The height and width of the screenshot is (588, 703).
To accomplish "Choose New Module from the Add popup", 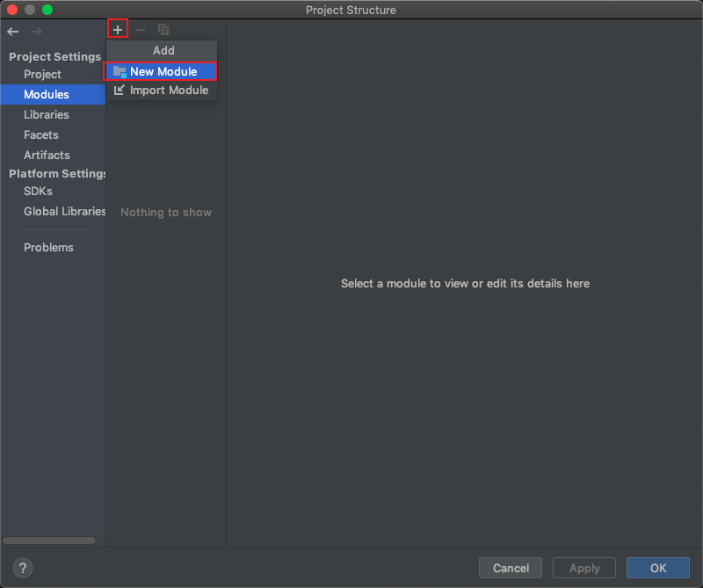I will click(x=161, y=71).
